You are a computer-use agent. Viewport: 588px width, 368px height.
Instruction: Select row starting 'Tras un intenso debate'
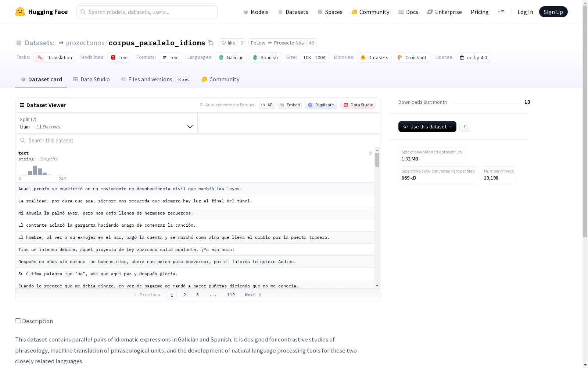tap(195, 250)
